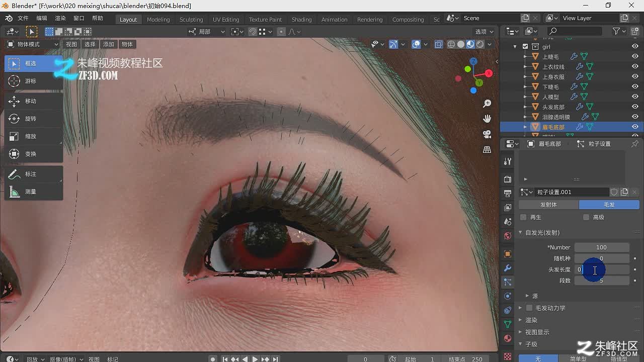Screen dimensions: 644x362
Task: Select the 毛发 hair type button
Action: 609,205
